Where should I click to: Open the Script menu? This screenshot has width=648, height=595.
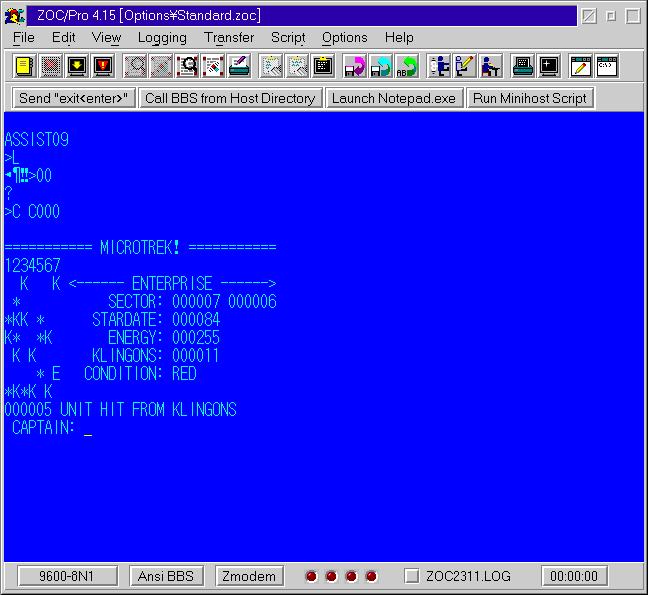point(288,38)
